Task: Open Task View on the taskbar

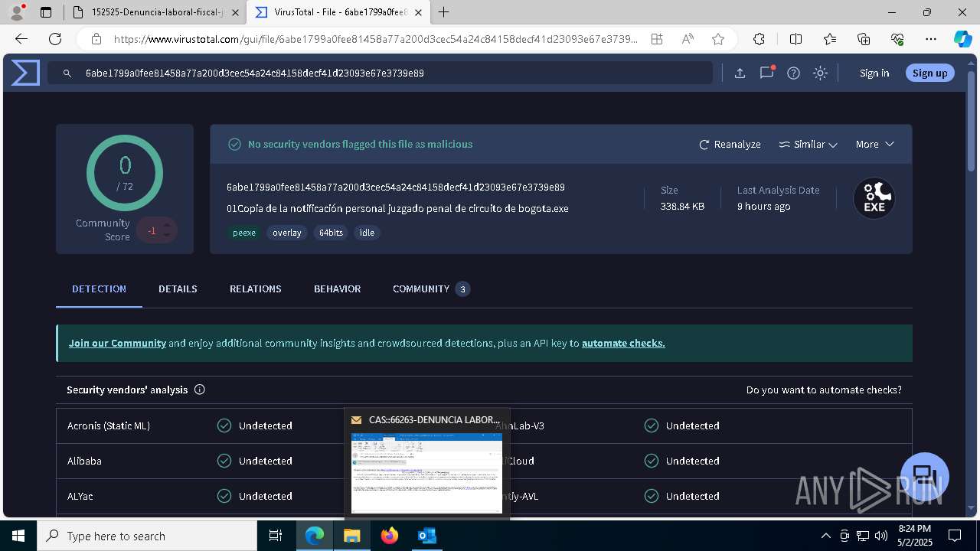Action: tap(276, 536)
